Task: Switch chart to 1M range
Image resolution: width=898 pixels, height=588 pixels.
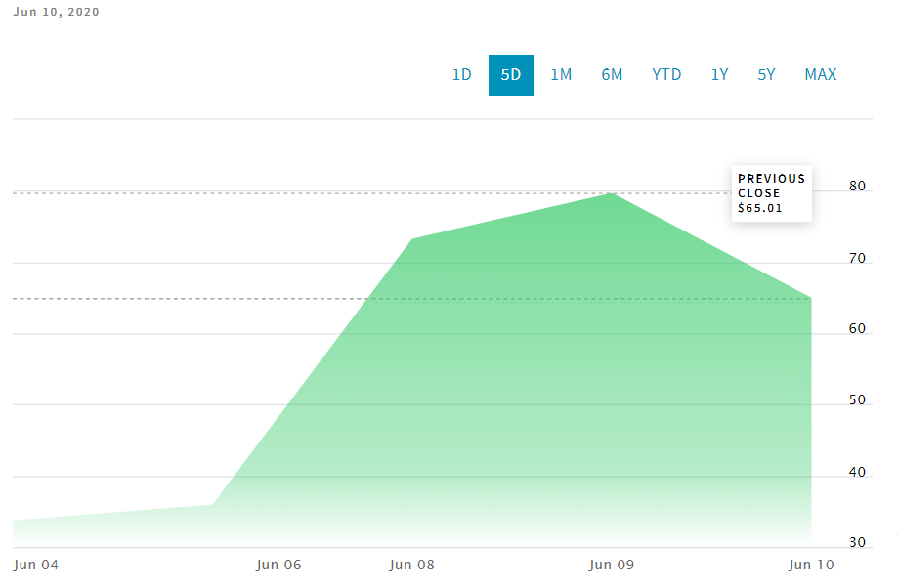Action: pyautogui.click(x=561, y=75)
